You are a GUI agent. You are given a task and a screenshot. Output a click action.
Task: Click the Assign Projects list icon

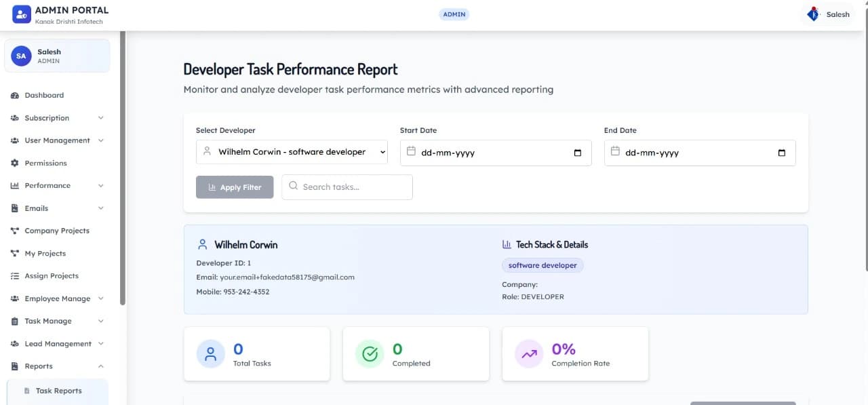tap(15, 275)
